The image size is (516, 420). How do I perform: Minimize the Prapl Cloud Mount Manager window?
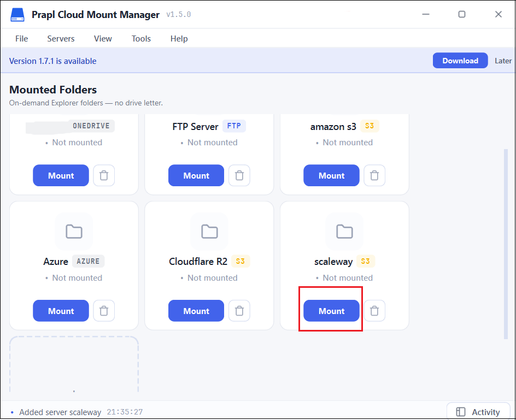(x=426, y=14)
